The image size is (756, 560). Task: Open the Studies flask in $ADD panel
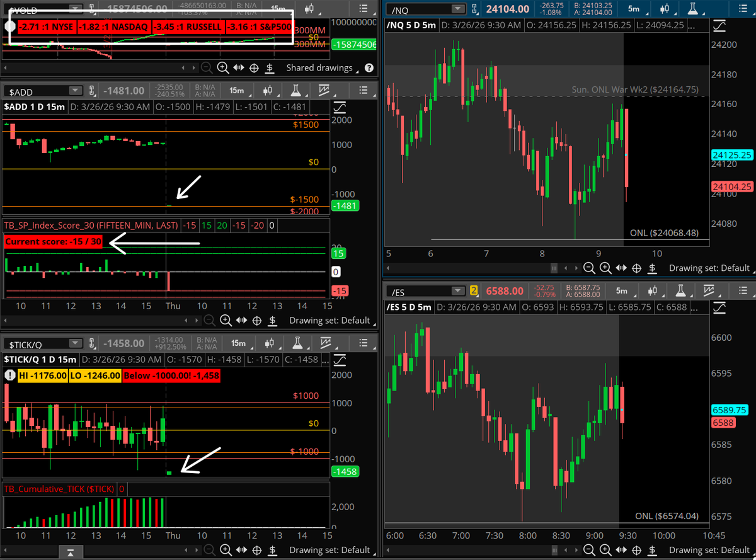point(297,91)
